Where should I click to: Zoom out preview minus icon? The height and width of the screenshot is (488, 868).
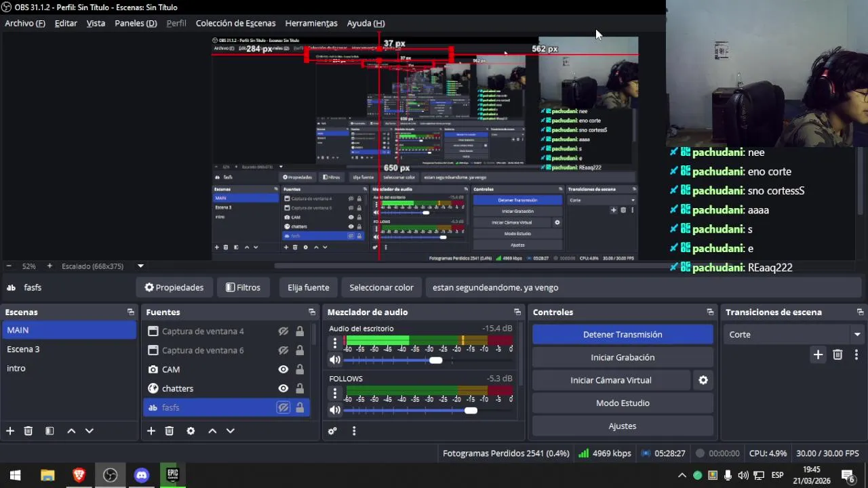pos(9,266)
